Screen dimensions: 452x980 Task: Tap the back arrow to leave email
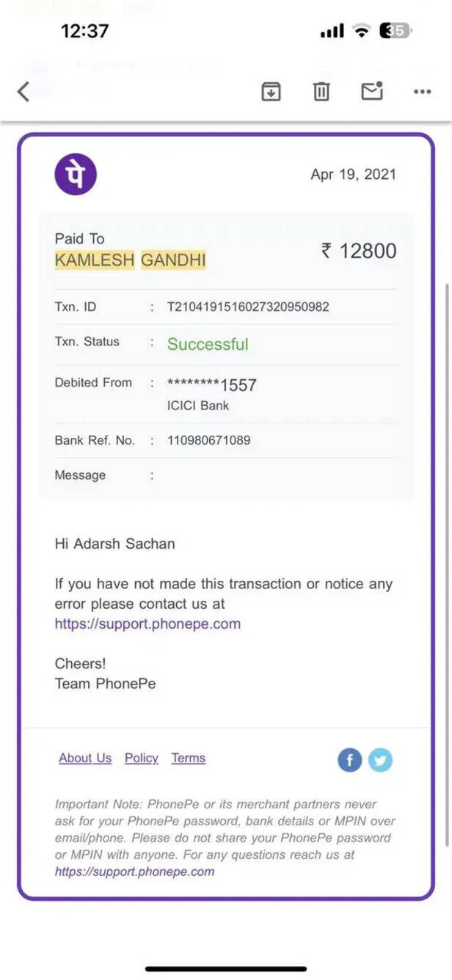[23, 92]
